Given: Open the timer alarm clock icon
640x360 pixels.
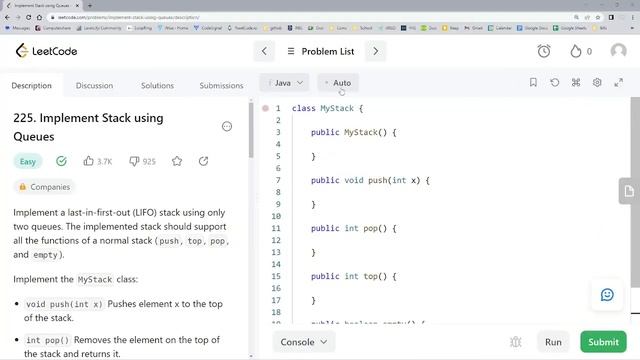Looking at the screenshot, I should [x=544, y=51].
